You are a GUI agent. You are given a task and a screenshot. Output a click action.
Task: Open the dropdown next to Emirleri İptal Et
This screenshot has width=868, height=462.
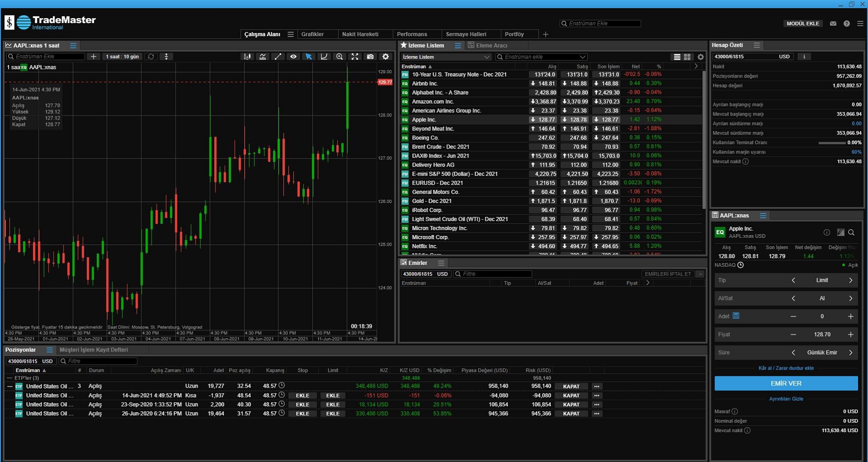point(700,274)
